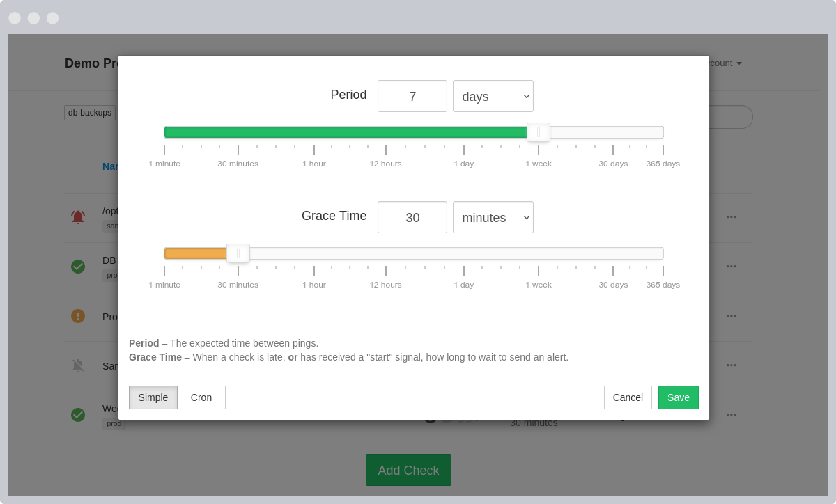Cancel the schedule dialog
Screen dimensions: 836x504
point(628,397)
